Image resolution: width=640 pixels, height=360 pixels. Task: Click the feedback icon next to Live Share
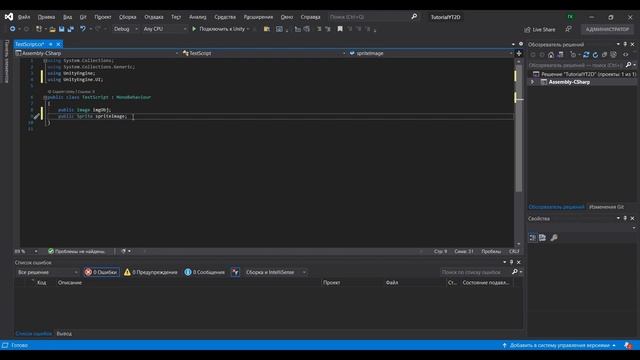(568, 29)
